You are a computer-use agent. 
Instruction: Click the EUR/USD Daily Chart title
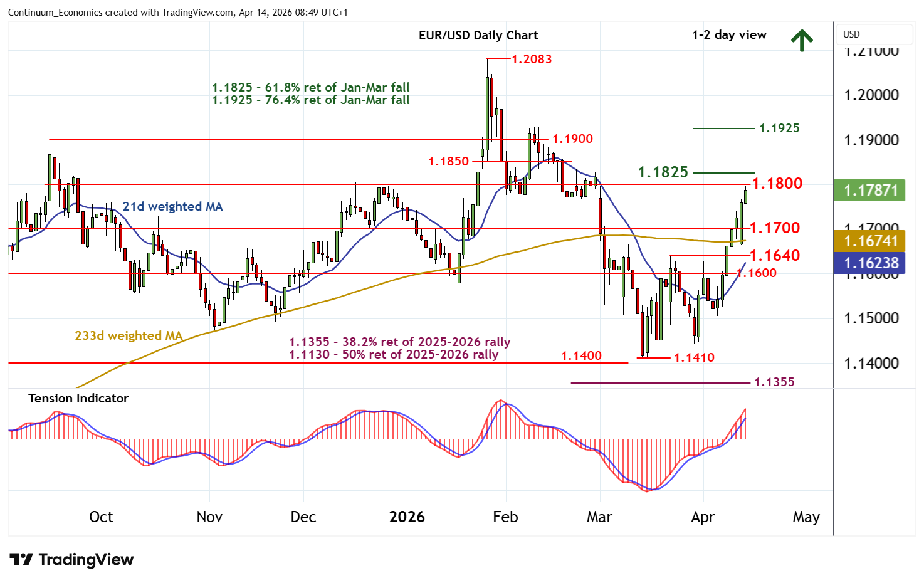click(478, 35)
